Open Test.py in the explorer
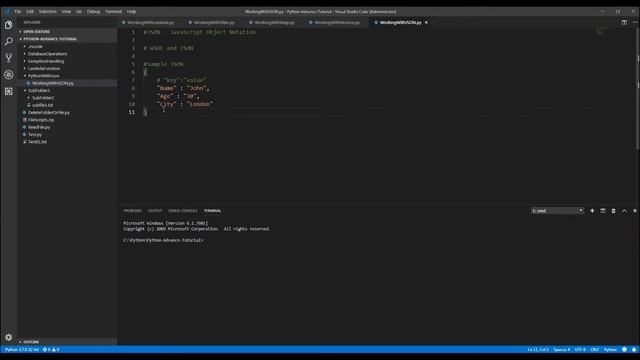The image size is (640, 360). [x=35, y=134]
